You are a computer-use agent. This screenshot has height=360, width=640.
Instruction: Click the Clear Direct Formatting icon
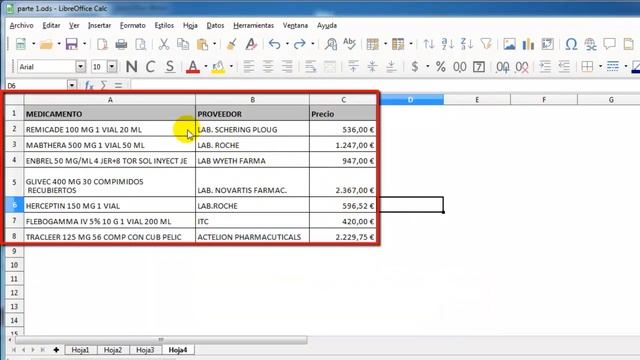pyautogui.click(x=251, y=44)
